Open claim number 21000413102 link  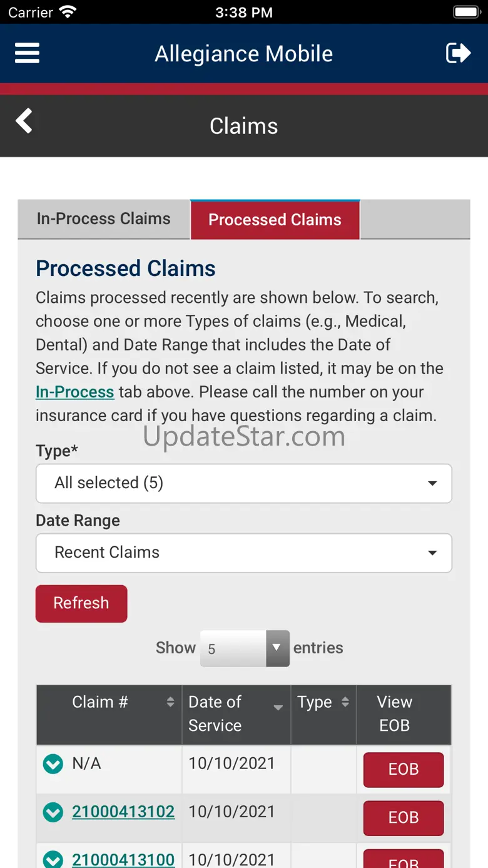[x=123, y=812]
